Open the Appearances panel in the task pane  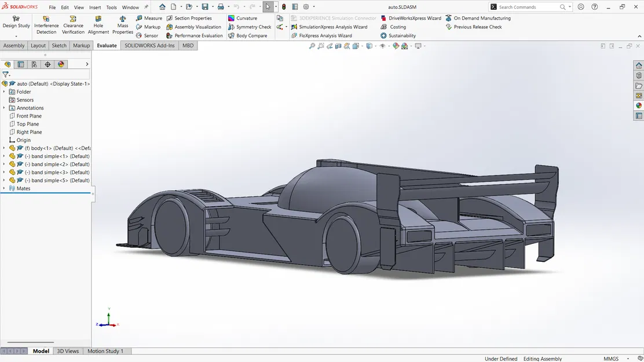point(639,105)
